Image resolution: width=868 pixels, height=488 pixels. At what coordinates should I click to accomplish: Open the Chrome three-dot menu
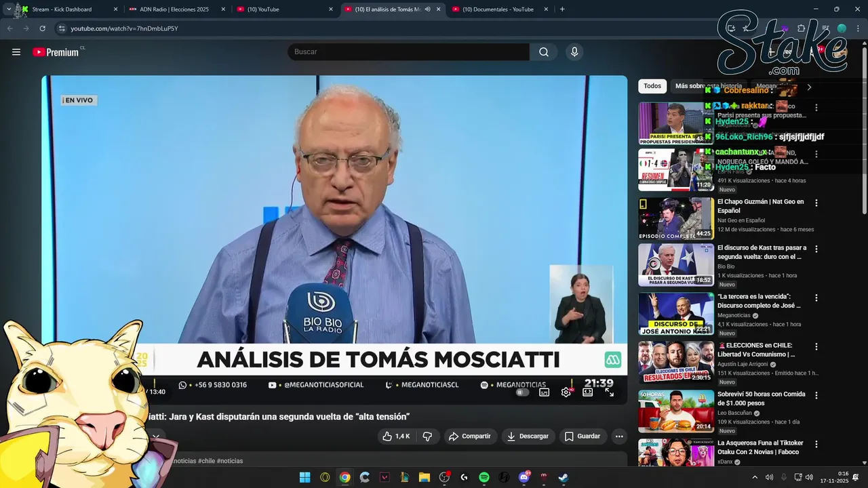(856, 28)
